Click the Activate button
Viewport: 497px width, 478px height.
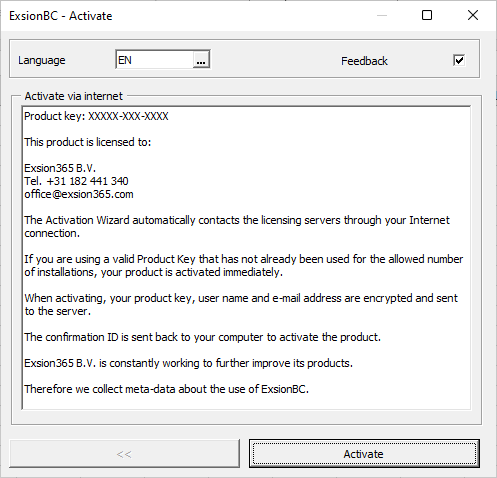click(x=364, y=454)
